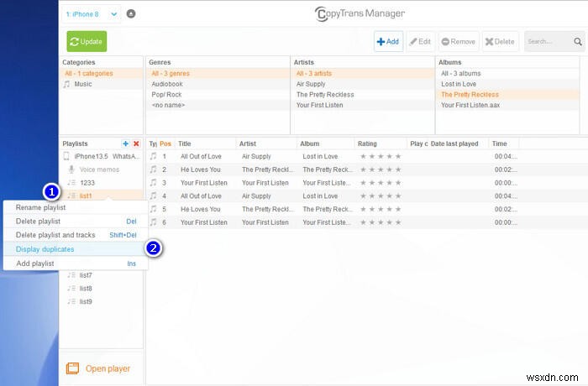Select Your First Listen in Artists list
This screenshot has width=588, height=386.
[363, 105]
